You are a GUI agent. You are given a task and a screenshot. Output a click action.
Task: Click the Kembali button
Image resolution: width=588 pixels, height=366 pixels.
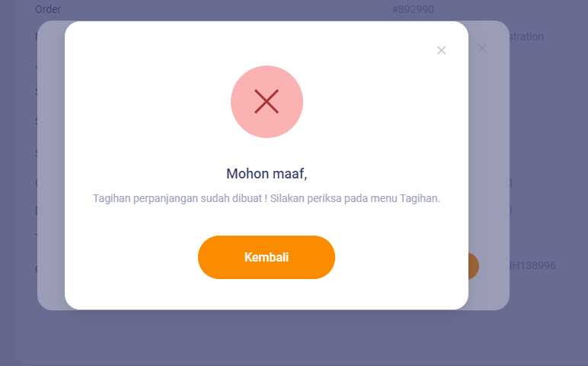coord(267,257)
